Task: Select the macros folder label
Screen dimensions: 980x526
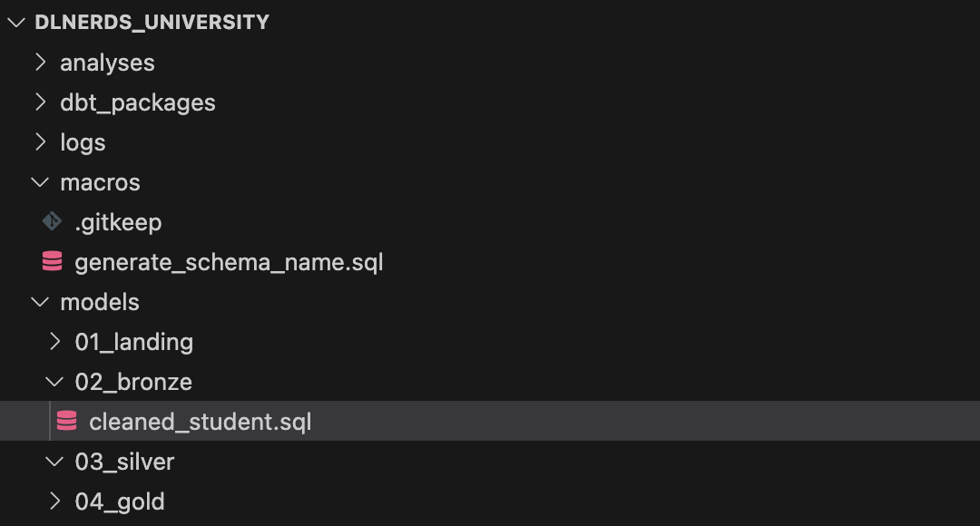Action: (x=100, y=181)
